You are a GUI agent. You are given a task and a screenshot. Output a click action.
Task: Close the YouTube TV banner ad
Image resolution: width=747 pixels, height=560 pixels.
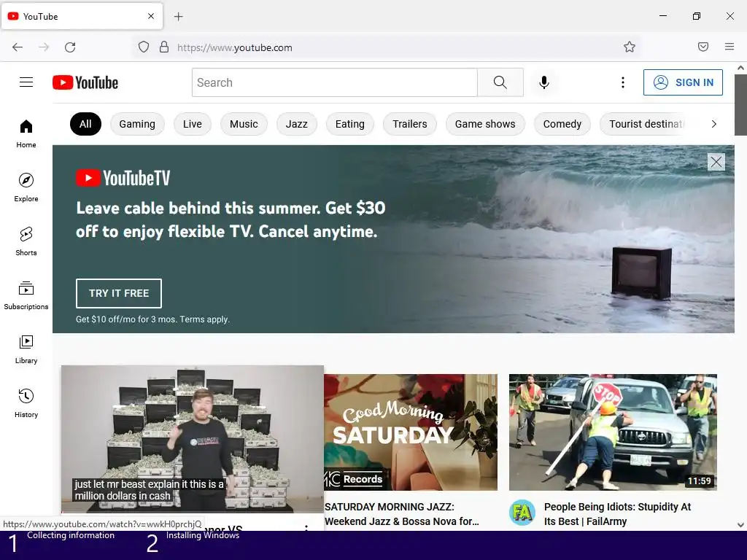716,162
